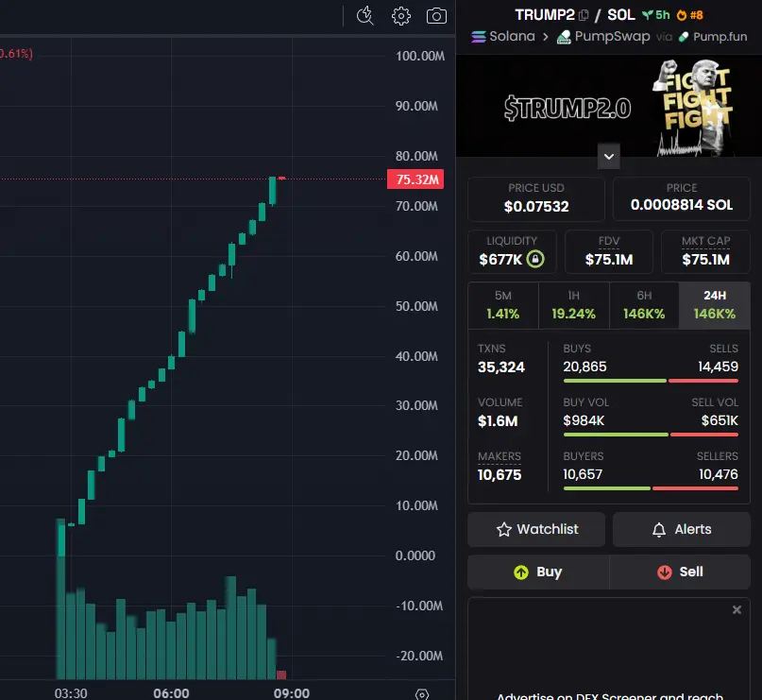Click the SELLS 14,459 value
Image resolution: width=762 pixels, height=700 pixels.
718,367
